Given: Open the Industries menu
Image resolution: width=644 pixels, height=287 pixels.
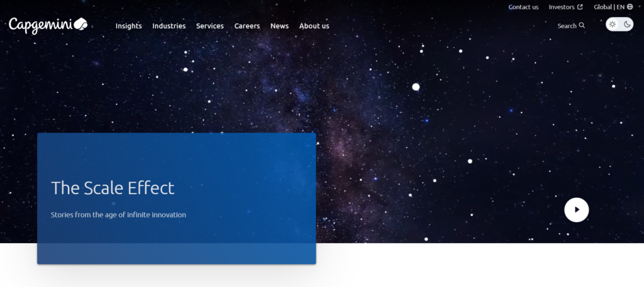Looking at the screenshot, I should pyautogui.click(x=169, y=26).
